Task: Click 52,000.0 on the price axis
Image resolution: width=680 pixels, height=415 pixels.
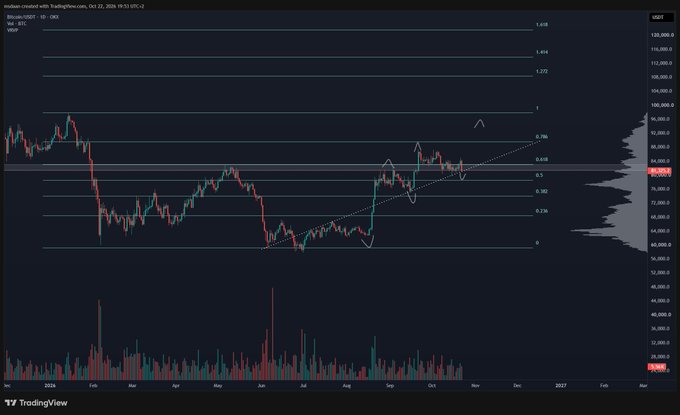Action: (x=661, y=273)
